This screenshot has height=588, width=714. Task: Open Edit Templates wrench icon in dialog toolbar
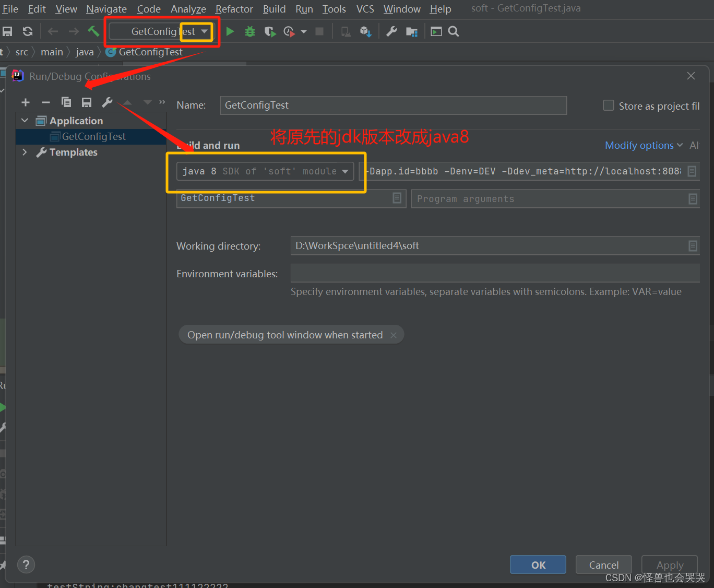click(x=107, y=102)
